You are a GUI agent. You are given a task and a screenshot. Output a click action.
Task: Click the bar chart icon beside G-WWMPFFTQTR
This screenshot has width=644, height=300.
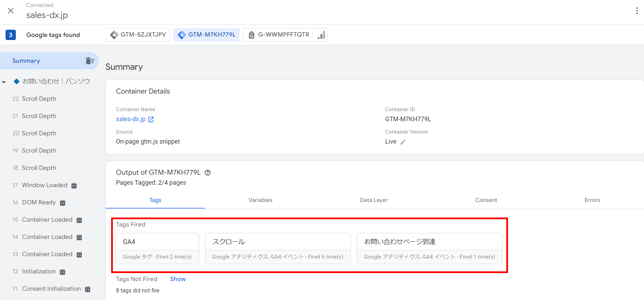click(x=321, y=35)
